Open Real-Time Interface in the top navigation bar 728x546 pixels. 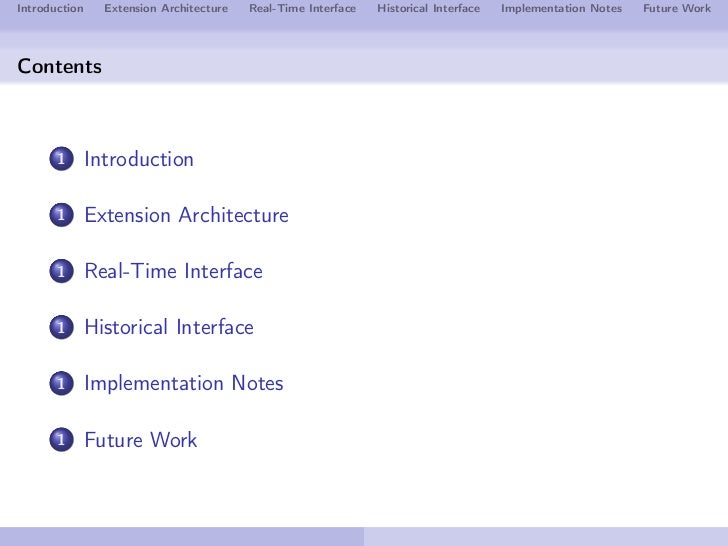pyautogui.click(x=303, y=8)
